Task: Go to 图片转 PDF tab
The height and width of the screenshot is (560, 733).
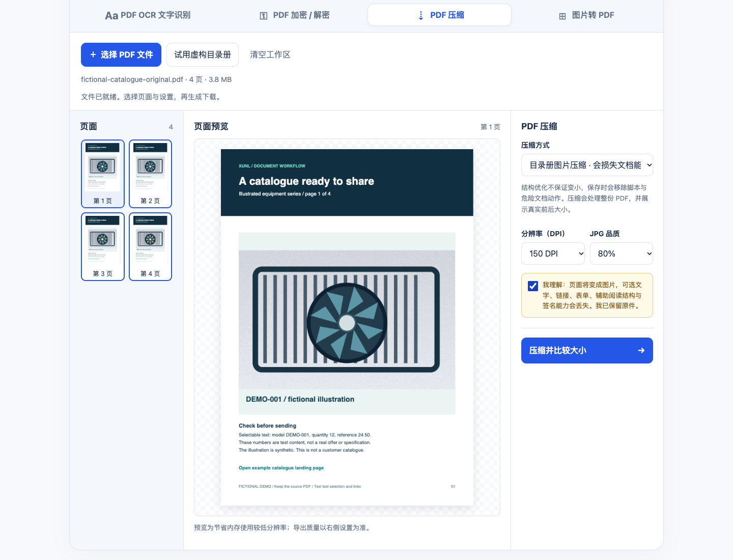Action: (x=586, y=15)
